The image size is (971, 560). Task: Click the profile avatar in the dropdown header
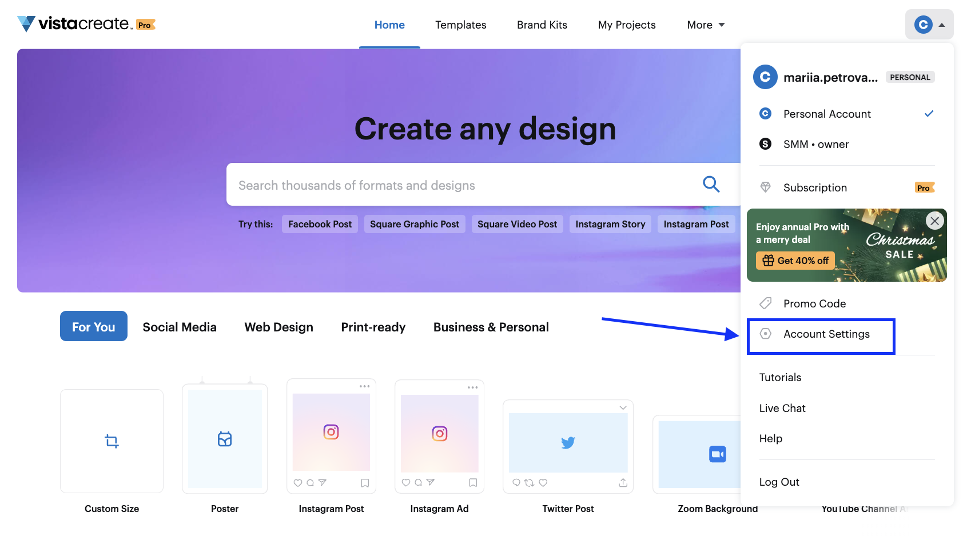point(765,77)
